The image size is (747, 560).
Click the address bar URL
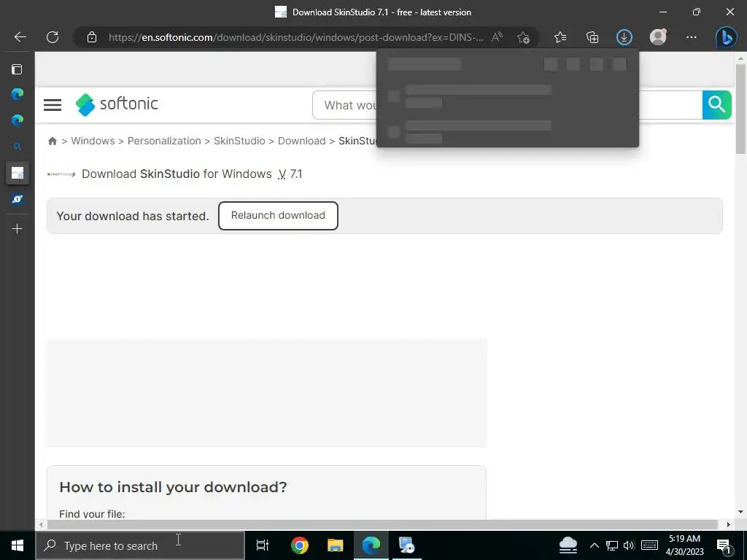coord(295,38)
